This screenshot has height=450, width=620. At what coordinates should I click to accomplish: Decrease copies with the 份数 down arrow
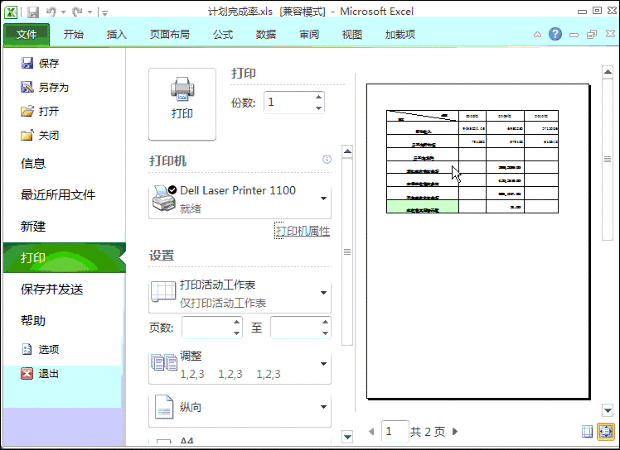click(x=319, y=108)
